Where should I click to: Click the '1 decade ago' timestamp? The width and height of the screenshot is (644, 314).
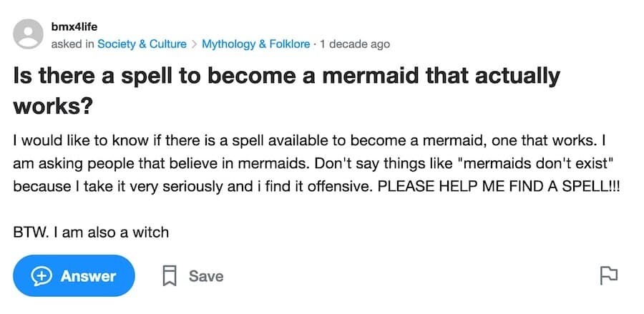click(355, 44)
